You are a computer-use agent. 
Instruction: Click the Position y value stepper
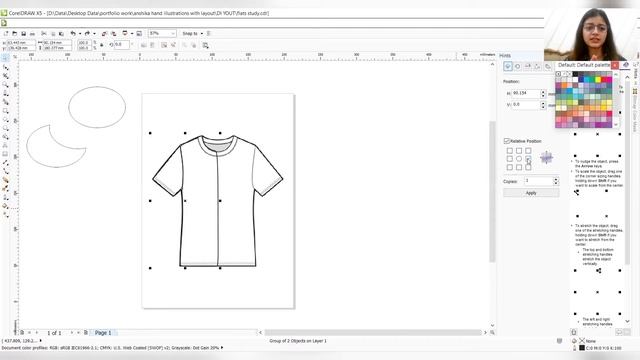pos(543,105)
